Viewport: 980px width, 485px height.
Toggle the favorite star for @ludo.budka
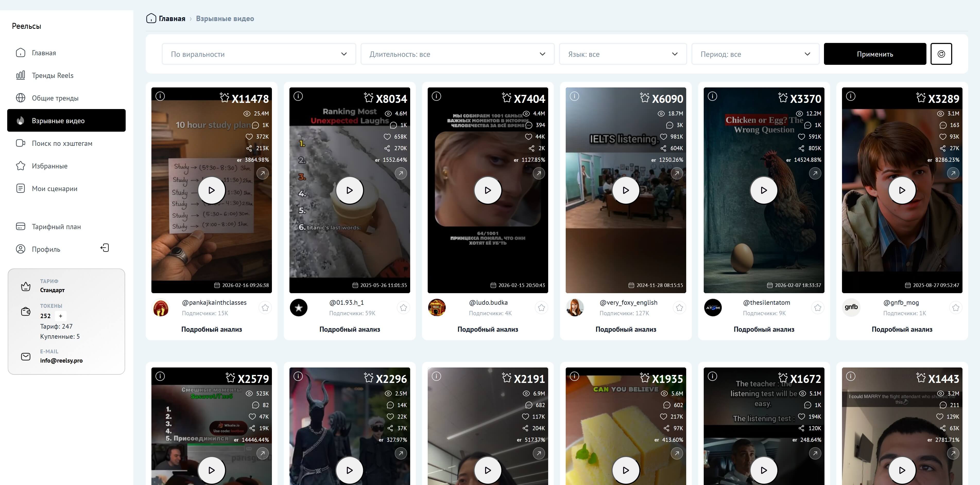tap(541, 308)
